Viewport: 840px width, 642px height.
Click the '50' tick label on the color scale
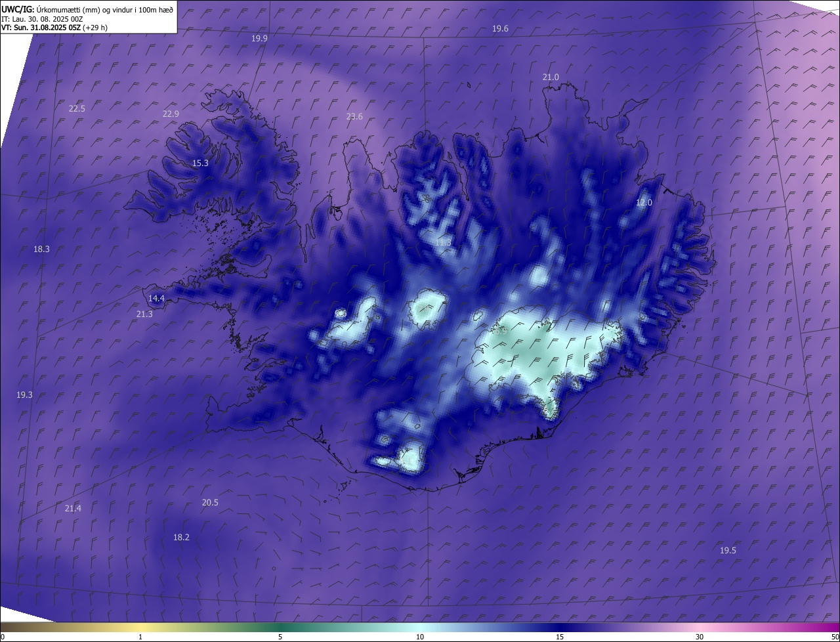pyautogui.click(x=835, y=637)
